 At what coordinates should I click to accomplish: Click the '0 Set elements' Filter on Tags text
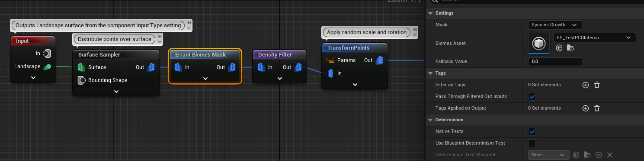coord(544,85)
